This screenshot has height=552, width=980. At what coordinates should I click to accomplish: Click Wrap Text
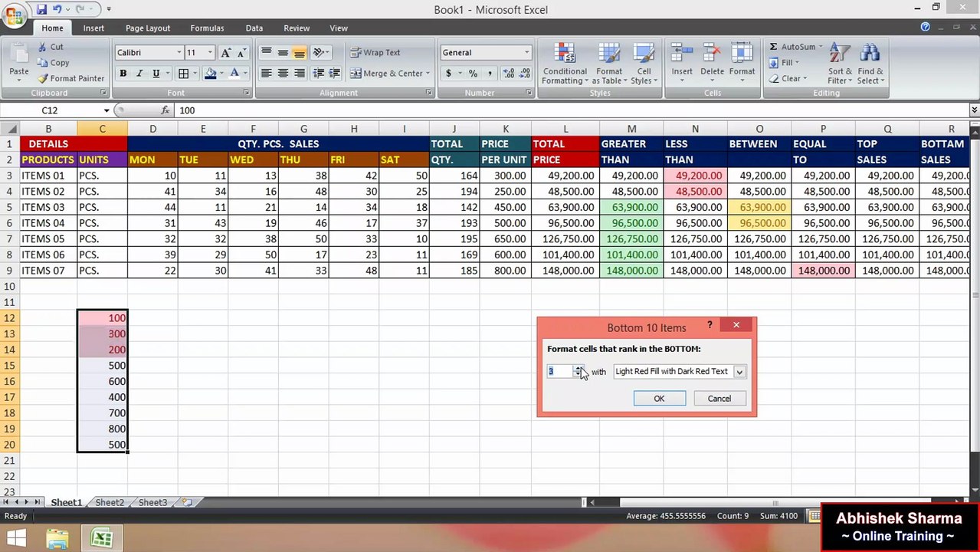tap(375, 53)
